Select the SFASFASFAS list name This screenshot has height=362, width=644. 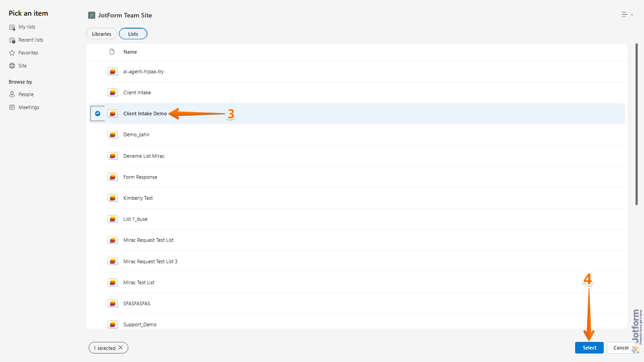[137, 303]
